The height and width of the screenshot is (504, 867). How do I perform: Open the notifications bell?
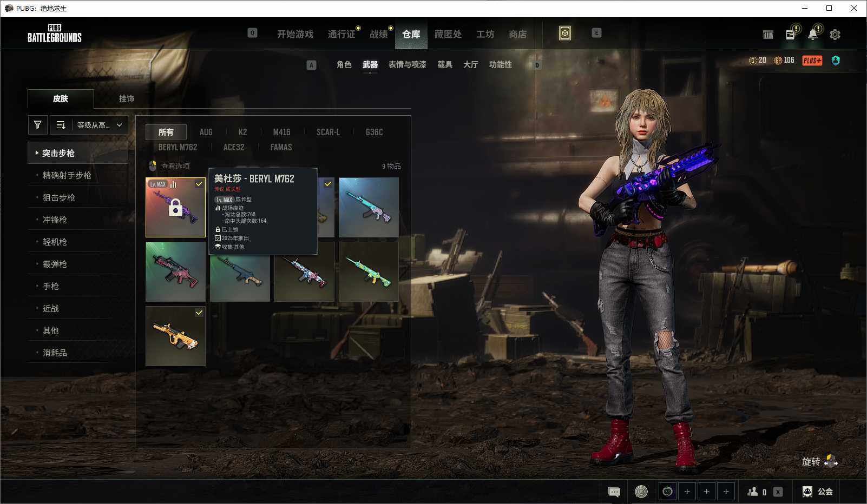coord(813,35)
